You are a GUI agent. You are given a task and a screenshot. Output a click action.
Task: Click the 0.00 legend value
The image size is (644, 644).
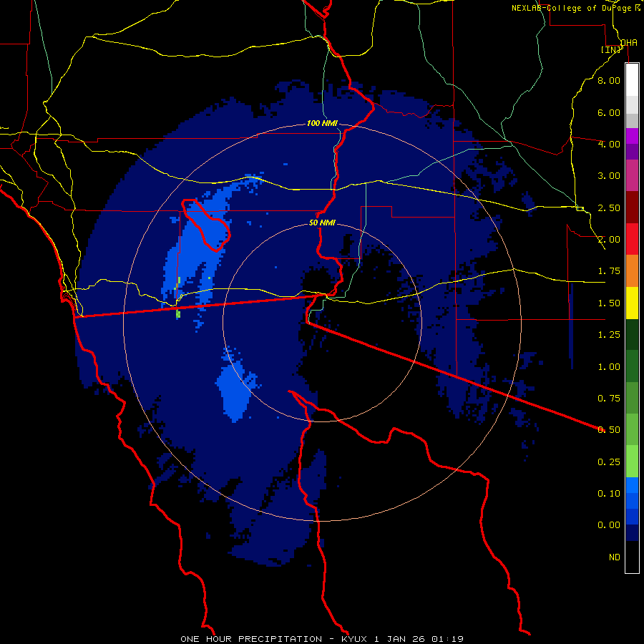tap(609, 525)
